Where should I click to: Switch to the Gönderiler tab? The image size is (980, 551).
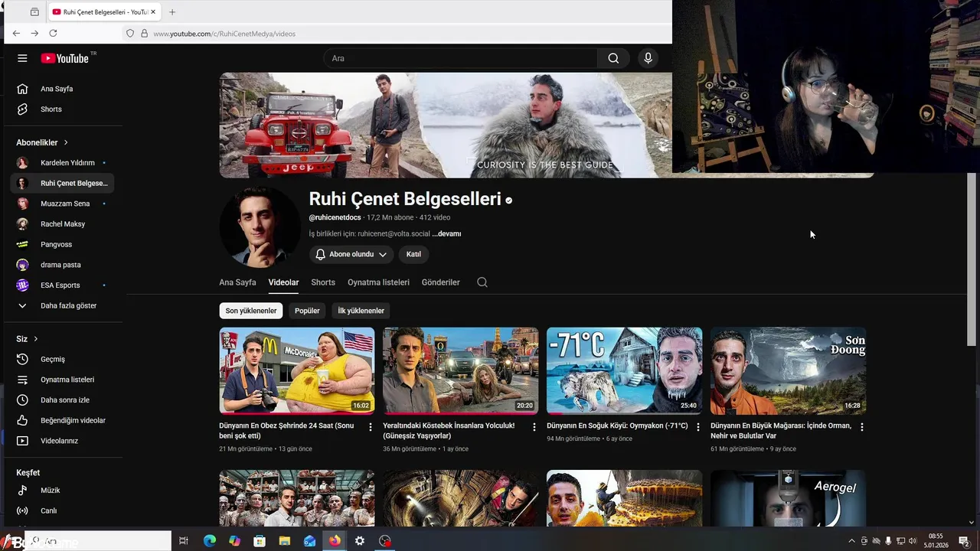[440, 282]
